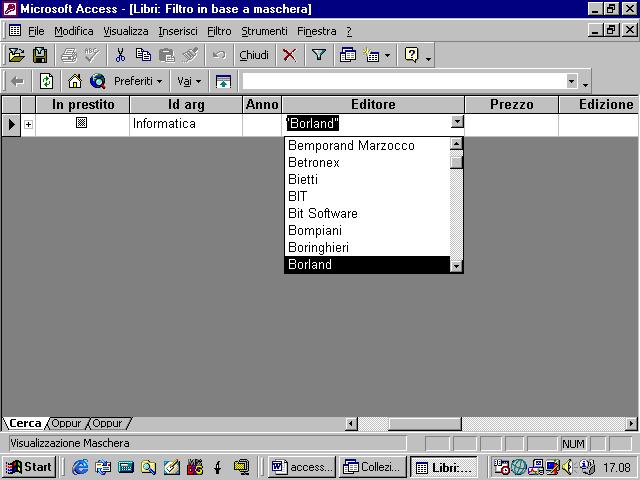640x480 pixels.
Task: Click the Format Painter brush icon
Action: click(x=190, y=55)
